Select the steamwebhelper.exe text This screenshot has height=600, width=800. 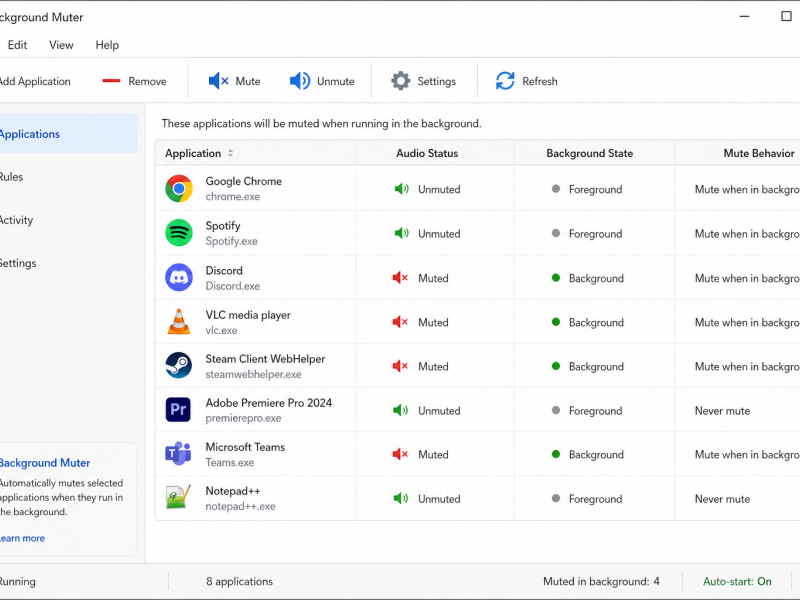[254, 374]
